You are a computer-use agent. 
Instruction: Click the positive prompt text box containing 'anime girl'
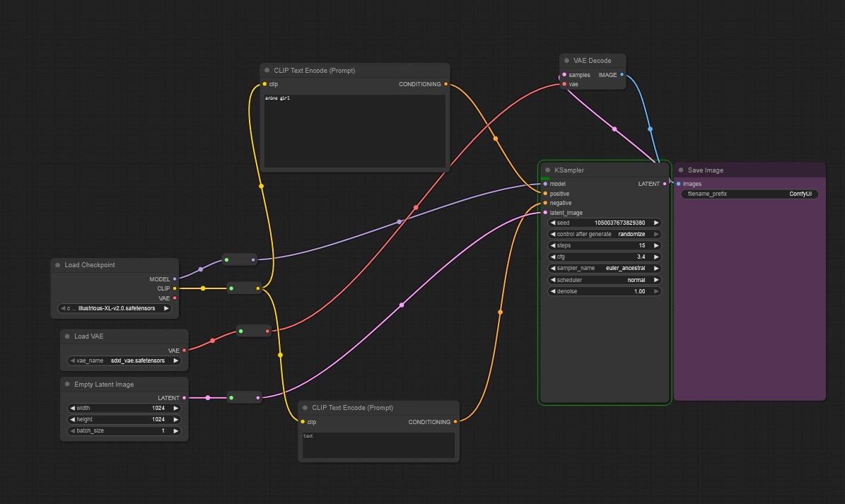[354, 131]
